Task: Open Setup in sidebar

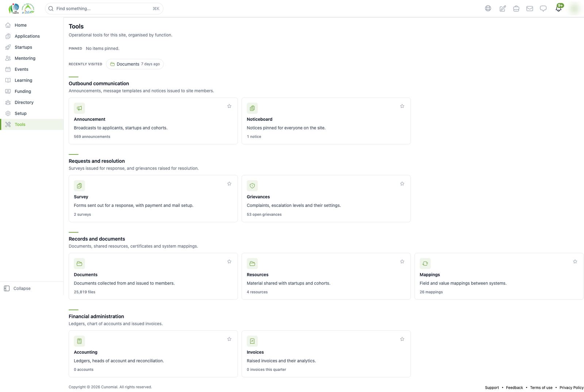Action: 32,113
